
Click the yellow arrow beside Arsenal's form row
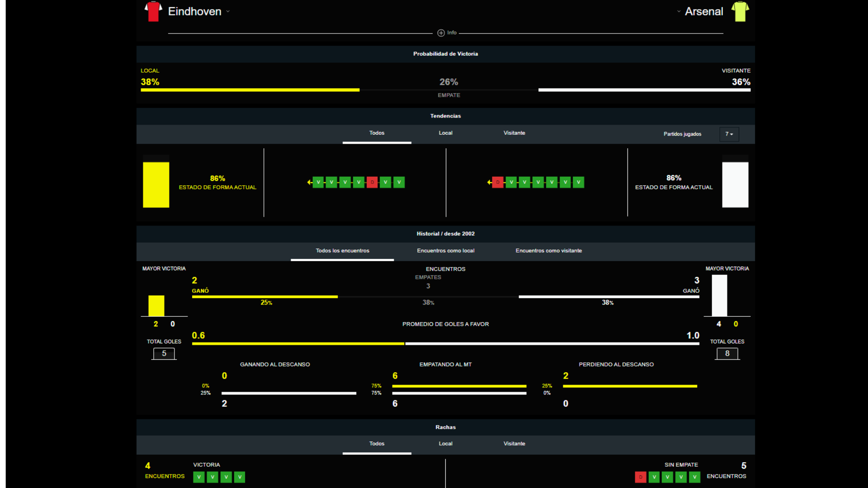pyautogui.click(x=489, y=182)
